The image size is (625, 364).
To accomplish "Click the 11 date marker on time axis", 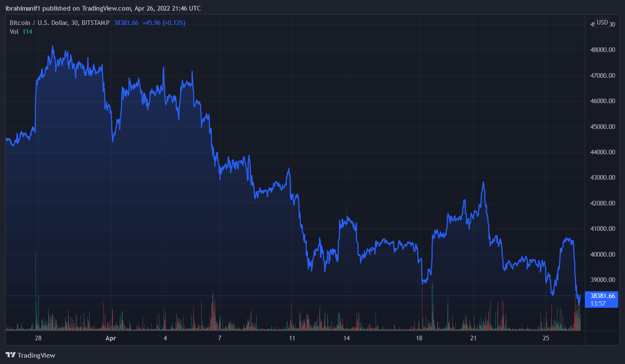I will click(x=292, y=338).
